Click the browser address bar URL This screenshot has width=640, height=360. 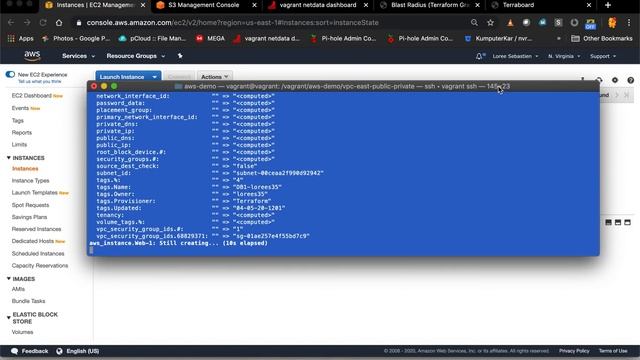point(233,22)
